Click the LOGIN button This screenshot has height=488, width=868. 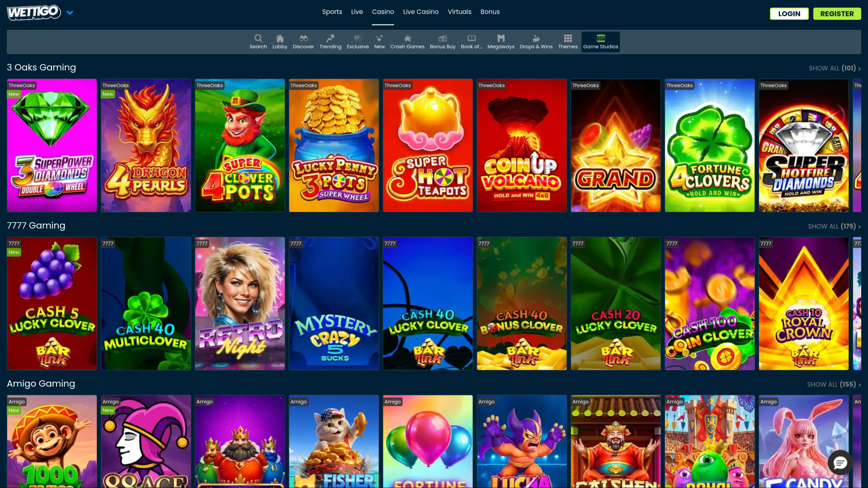click(789, 14)
